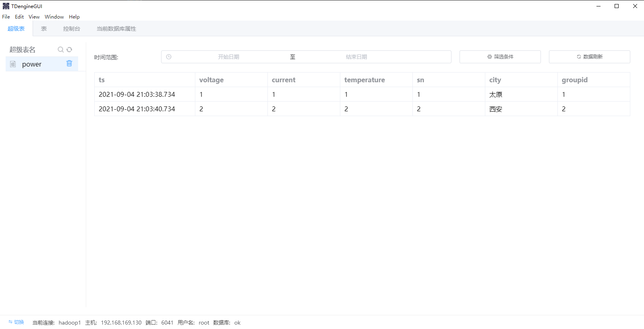The width and height of the screenshot is (644, 329).
Task: Click the clock icon in date range field
Action: 169,57
